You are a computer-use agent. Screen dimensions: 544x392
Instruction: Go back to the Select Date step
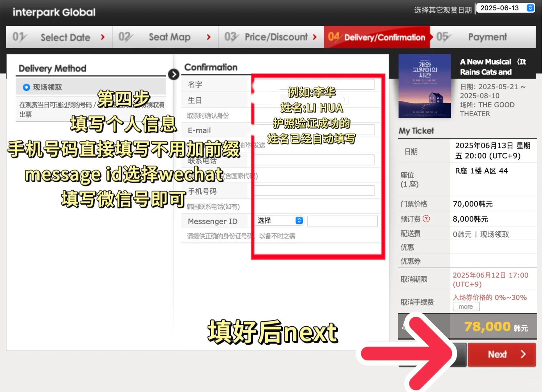click(65, 37)
